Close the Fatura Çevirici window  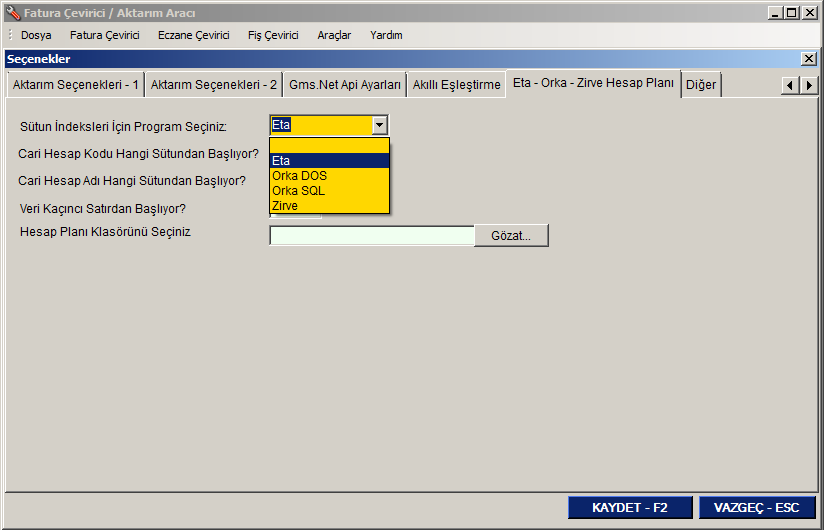pyautogui.click(x=810, y=13)
